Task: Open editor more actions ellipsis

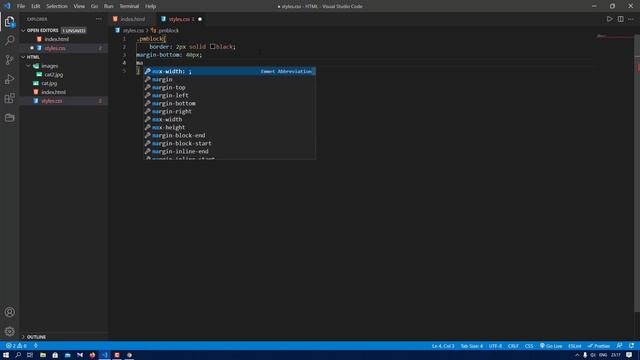Action: 631,19
